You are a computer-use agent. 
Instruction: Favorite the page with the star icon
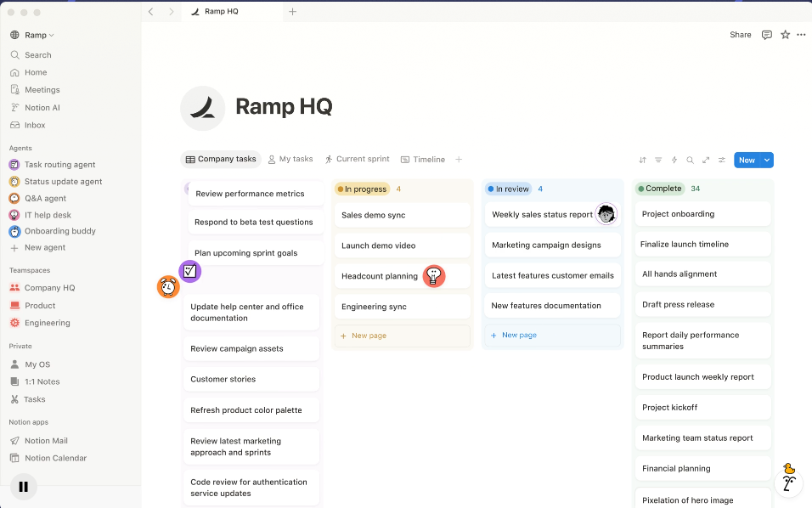(x=785, y=35)
